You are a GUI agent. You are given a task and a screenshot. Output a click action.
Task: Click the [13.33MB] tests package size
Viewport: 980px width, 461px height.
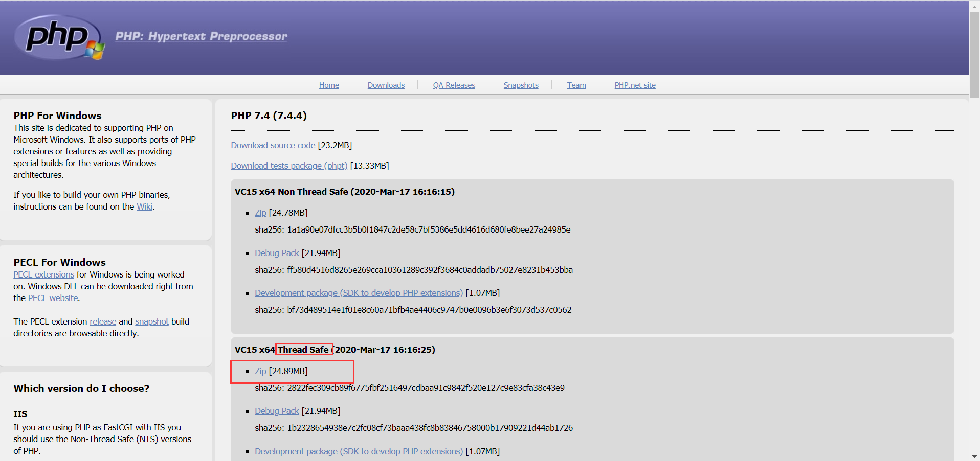[370, 166]
